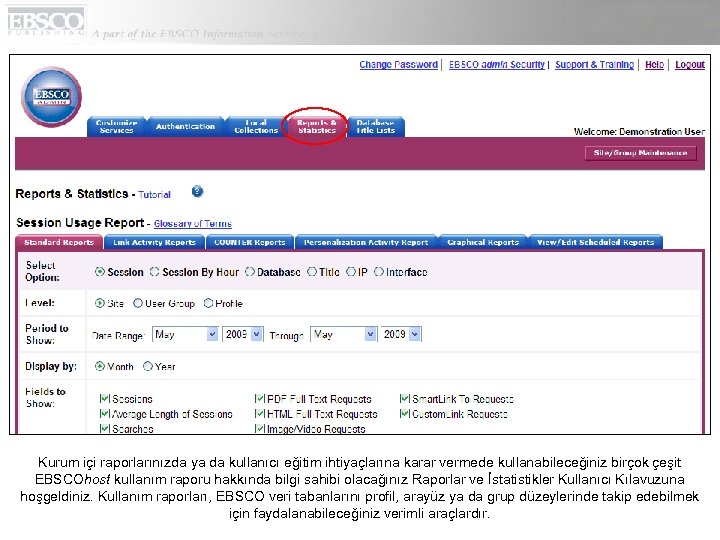Set Display by to Month

100,366
